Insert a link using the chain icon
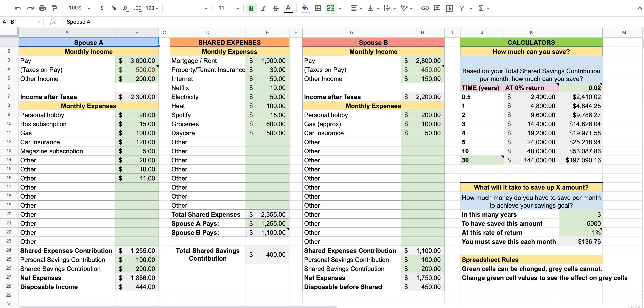 pyautogui.click(x=425, y=8)
